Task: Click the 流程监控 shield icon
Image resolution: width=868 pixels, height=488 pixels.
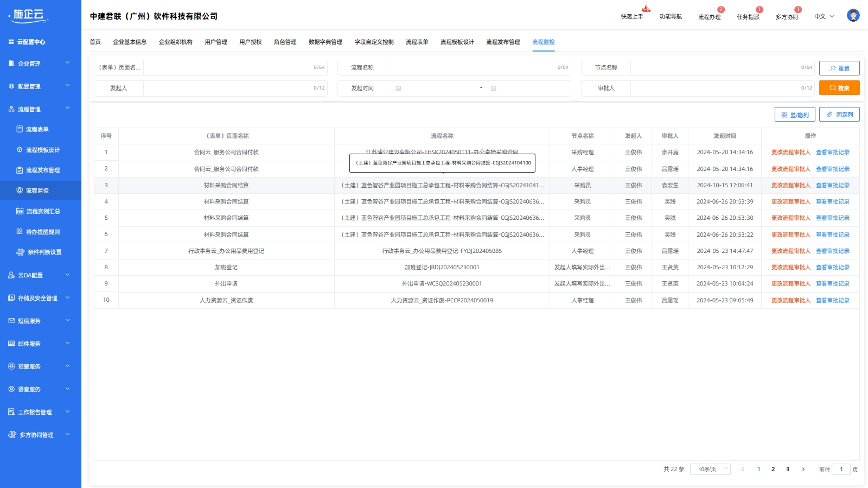Action: [x=20, y=191]
